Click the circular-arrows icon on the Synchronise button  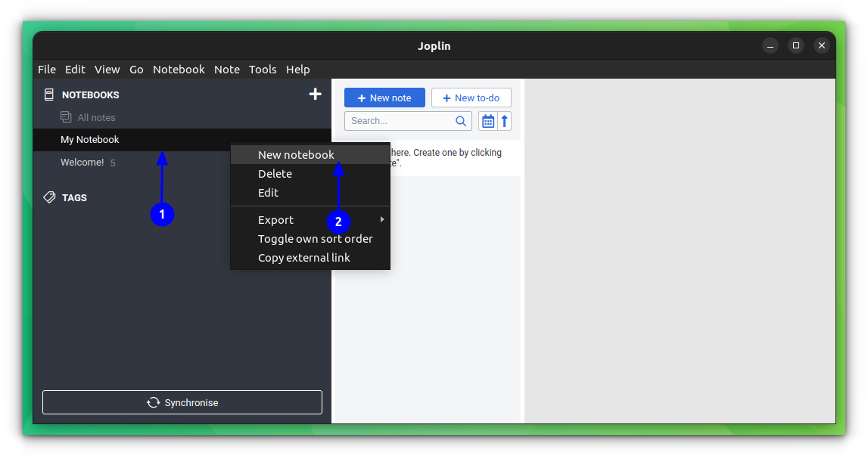(154, 402)
